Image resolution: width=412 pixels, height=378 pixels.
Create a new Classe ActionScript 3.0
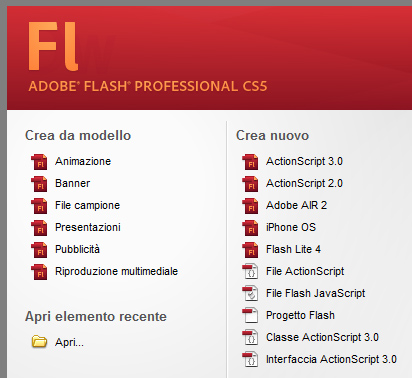point(322,337)
